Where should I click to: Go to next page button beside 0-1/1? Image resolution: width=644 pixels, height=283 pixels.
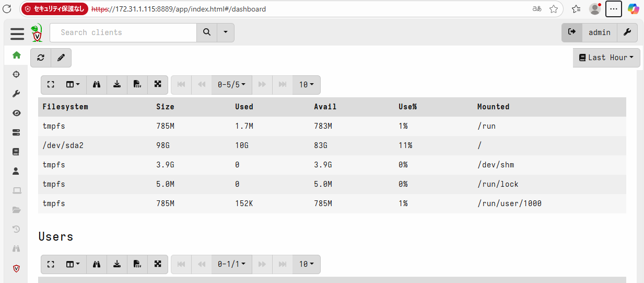pyautogui.click(x=262, y=264)
